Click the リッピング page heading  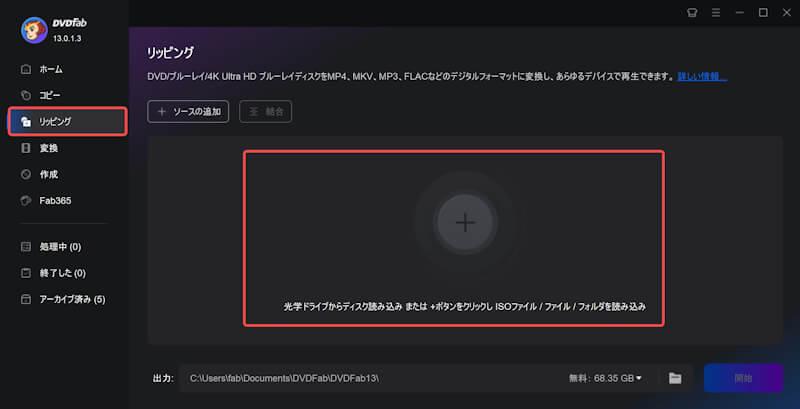[170, 53]
